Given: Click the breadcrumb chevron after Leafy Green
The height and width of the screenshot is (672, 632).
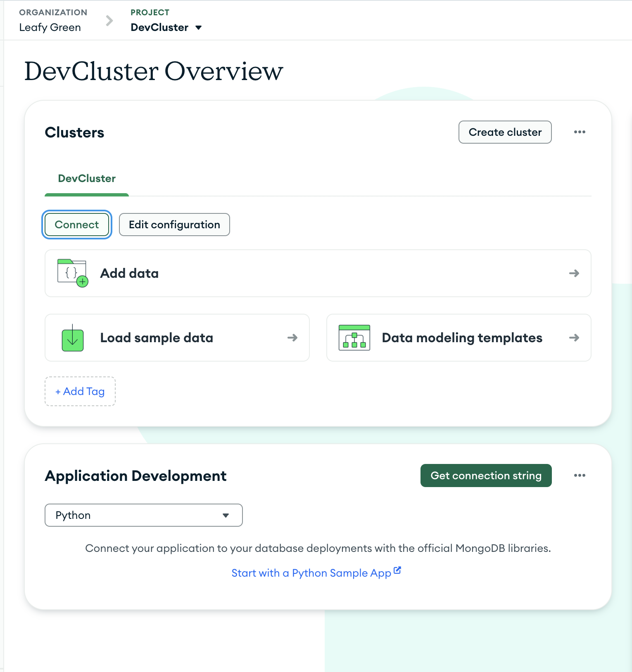Looking at the screenshot, I should pyautogui.click(x=109, y=20).
